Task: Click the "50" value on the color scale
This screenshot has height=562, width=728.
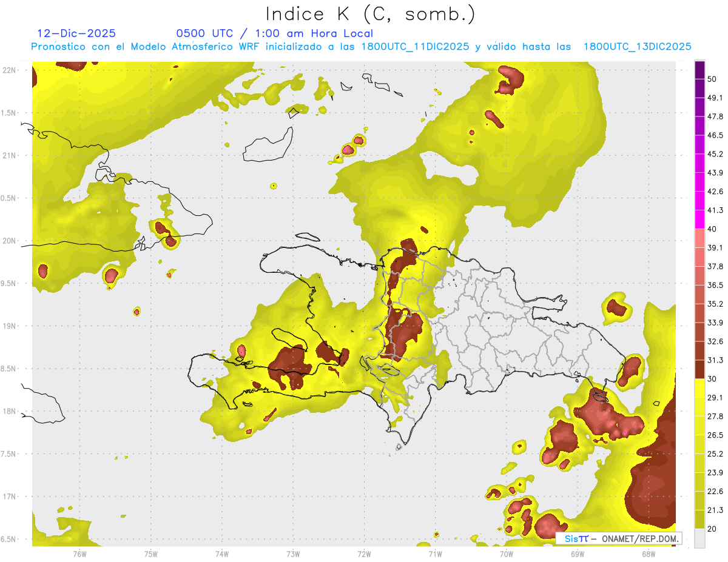Action: (x=713, y=79)
